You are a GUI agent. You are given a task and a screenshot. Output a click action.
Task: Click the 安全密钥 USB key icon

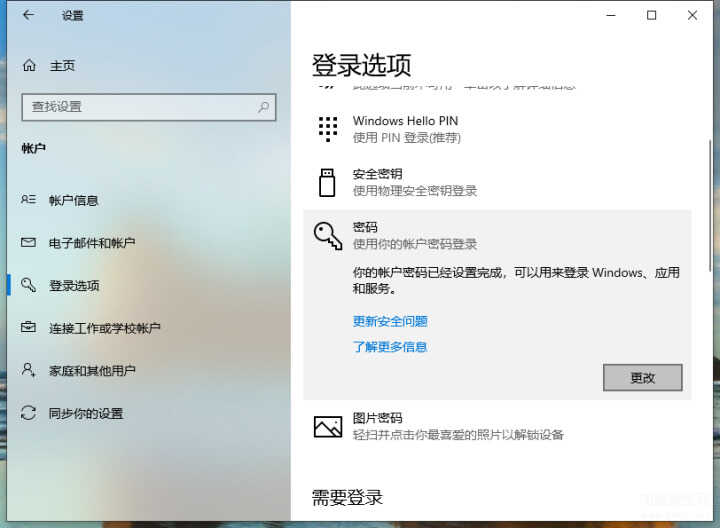point(327,182)
